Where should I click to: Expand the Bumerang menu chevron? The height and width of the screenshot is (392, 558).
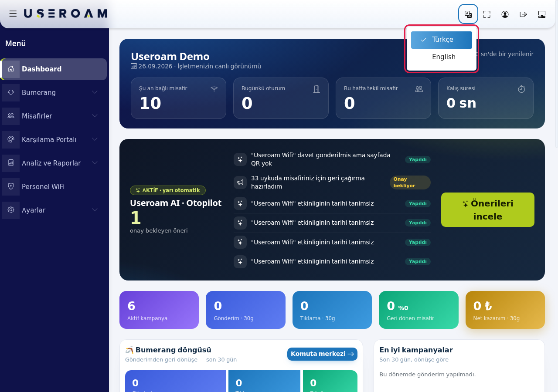(x=95, y=92)
